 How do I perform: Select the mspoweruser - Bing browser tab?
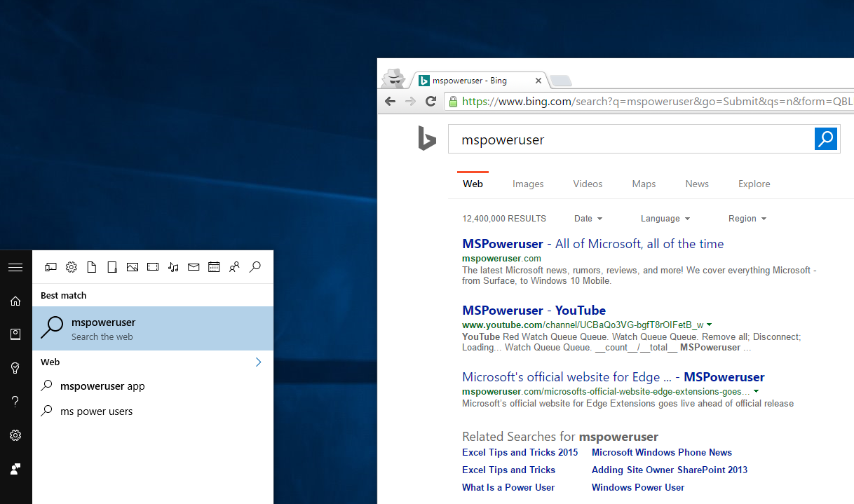(480, 81)
